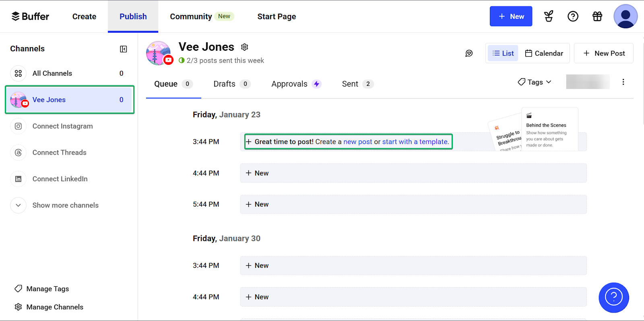Open the floating help widget button
The width and height of the screenshot is (644, 321).
pyautogui.click(x=614, y=298)
